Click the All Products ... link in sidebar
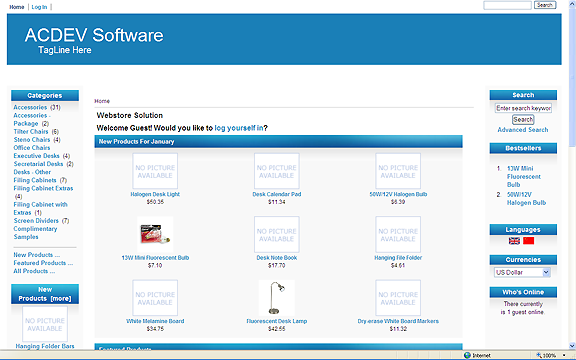 (34, 271)
